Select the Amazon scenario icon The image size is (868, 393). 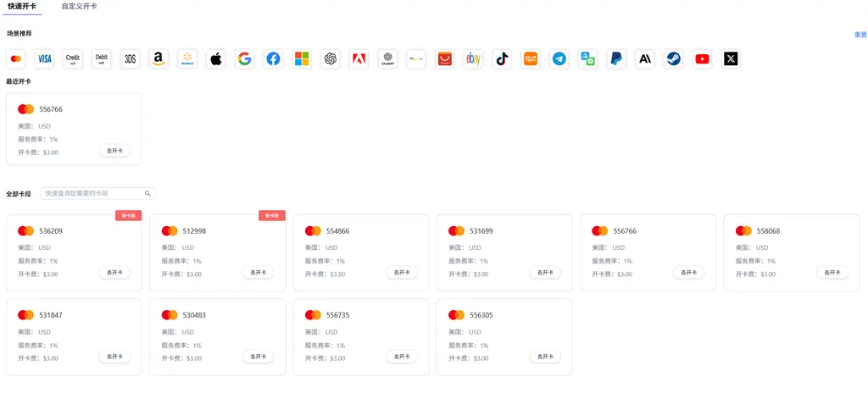click(x=159, y=58)
